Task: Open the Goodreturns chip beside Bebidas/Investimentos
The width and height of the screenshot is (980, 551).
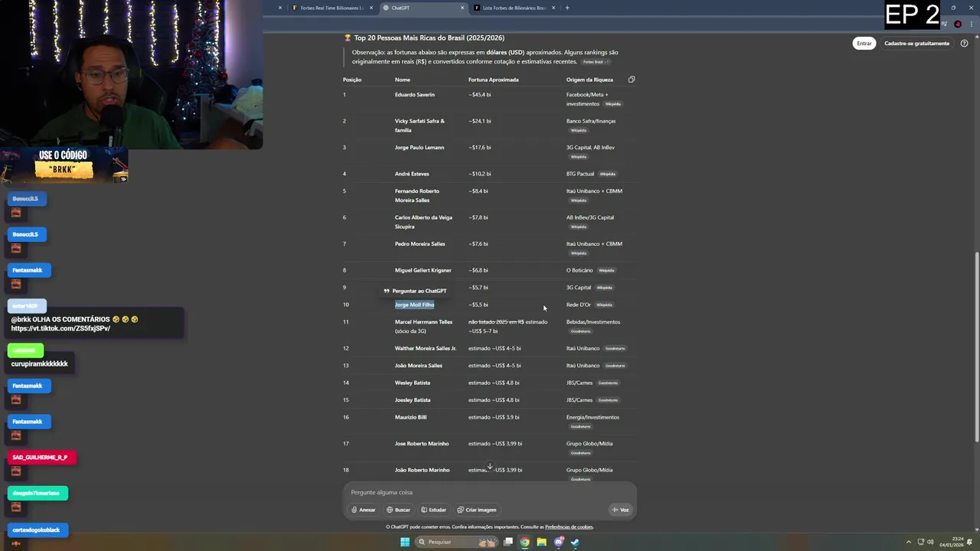Action: (x=580, y=331)
